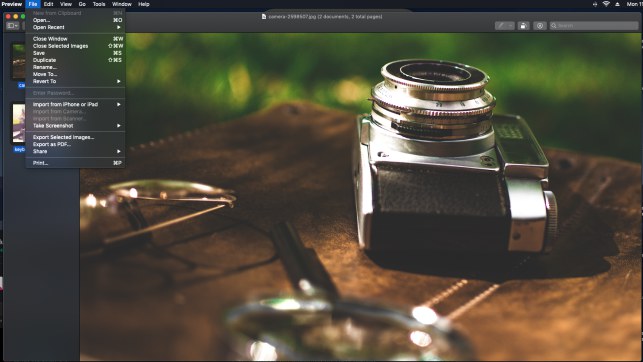Click the Search field in toolbar
Image resolution: width=643 pixels, height=362 pixels.
point(594,25)
